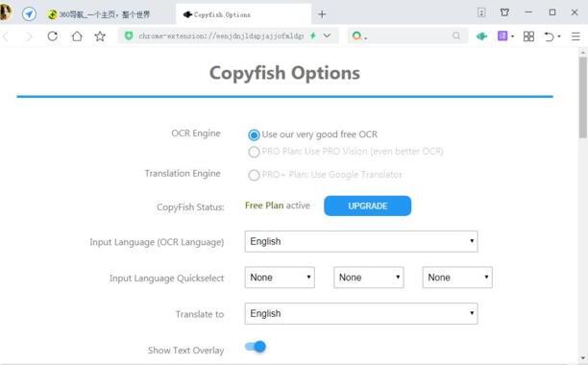This screenshot has width=588, height=365.
Task: Click the profile avatar picture
Action: click(x=6, y=12)
